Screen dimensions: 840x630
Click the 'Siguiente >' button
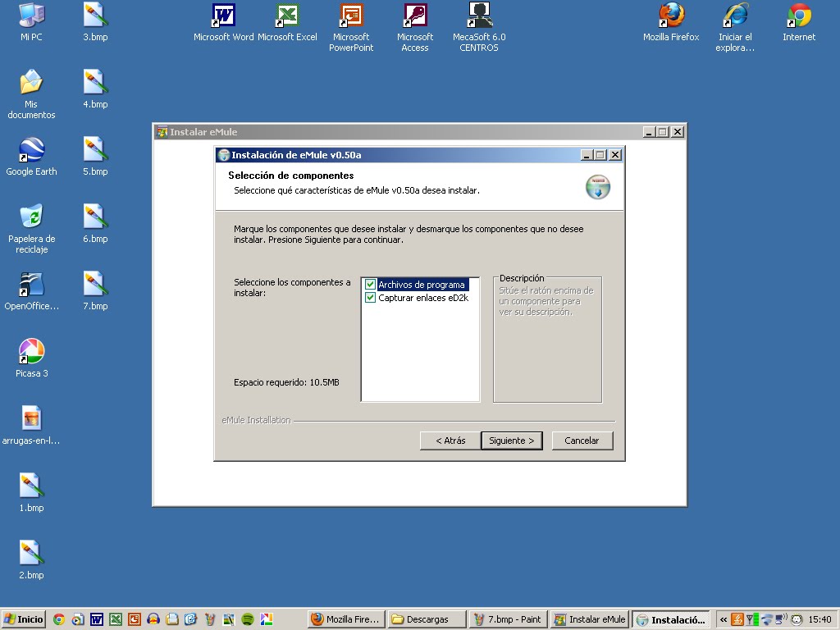pyautogui.click(x=512, y=441)
